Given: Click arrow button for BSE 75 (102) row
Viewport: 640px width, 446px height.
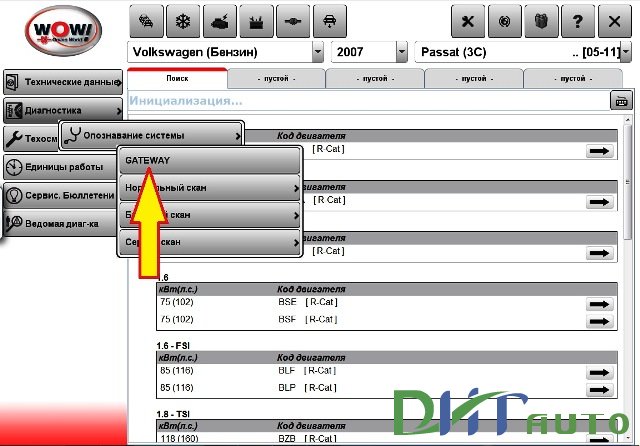Looking at the screenshot, I should coord(600,304).
